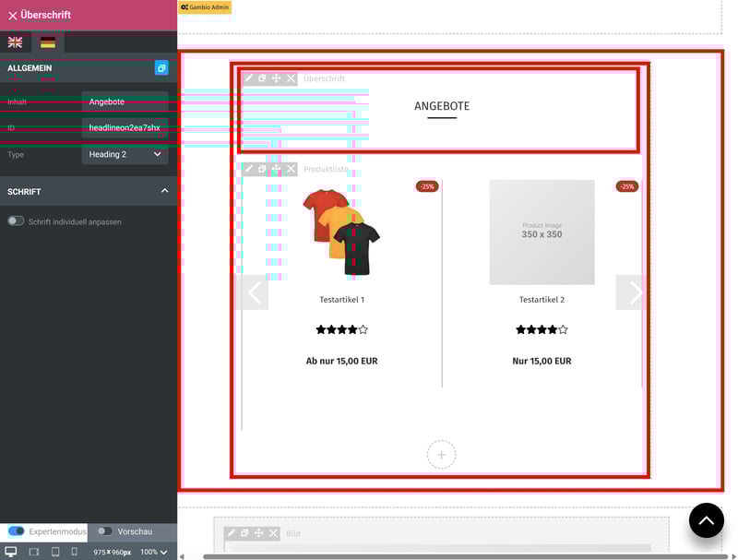Select the German flag language tab

point(47,42)
